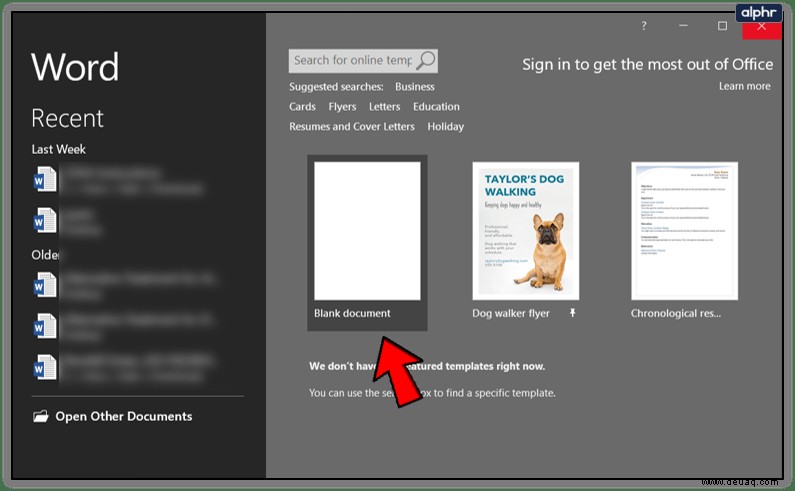Open the second Older Word document icon
This screenshot has width=795, height=491.
click(45, 326)
